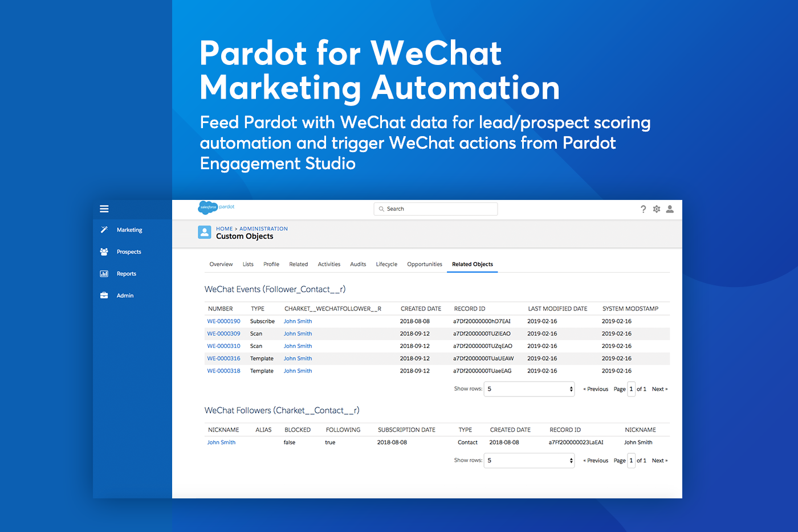Viewport: 798px width, 532px height.
Task: Click the Admin briefcase icon
Action: click(x=104, y=296)
